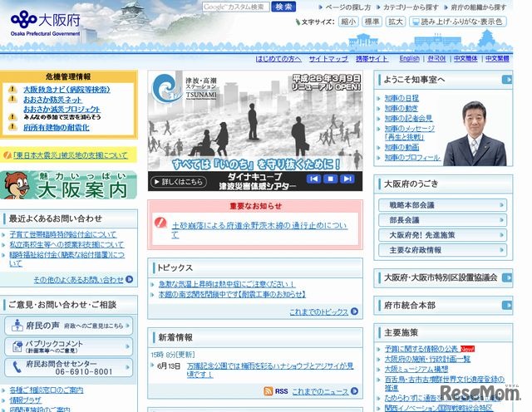Open 情報プラザ link
This screenshot has height=412, width=532.
(26, 400)
